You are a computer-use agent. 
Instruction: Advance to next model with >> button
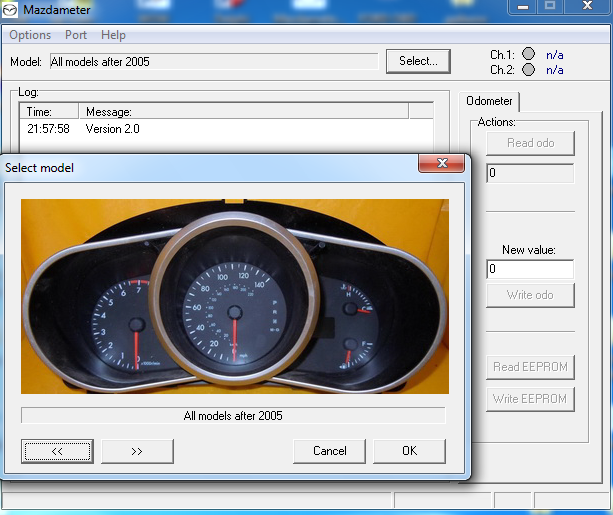coord(137,451)
